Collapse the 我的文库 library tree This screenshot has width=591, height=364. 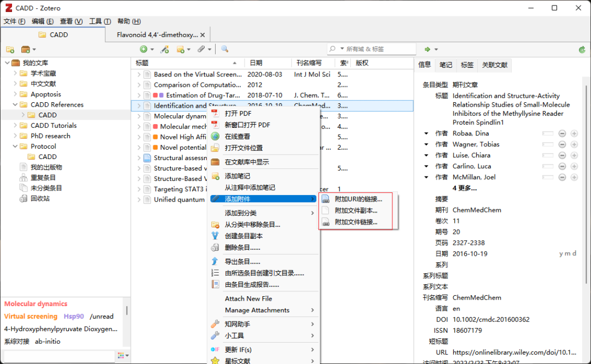(7, 63)
